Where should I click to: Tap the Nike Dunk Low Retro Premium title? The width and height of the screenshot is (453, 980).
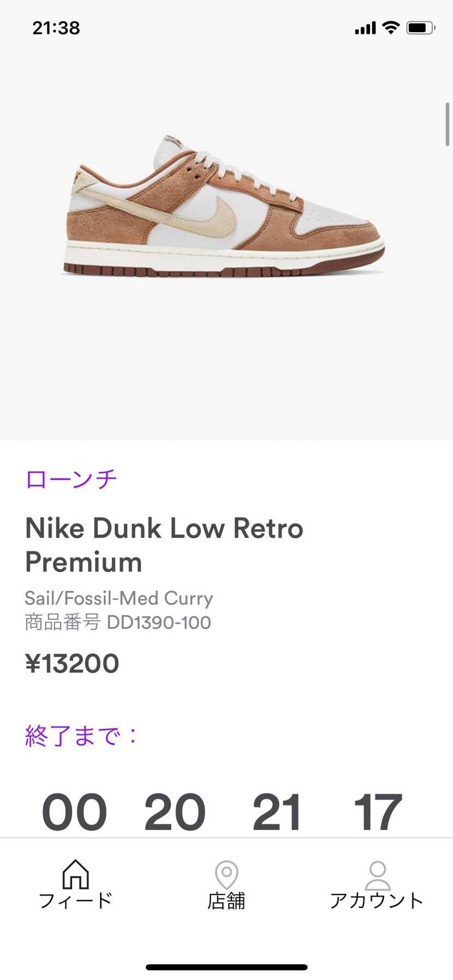point(164,545)
